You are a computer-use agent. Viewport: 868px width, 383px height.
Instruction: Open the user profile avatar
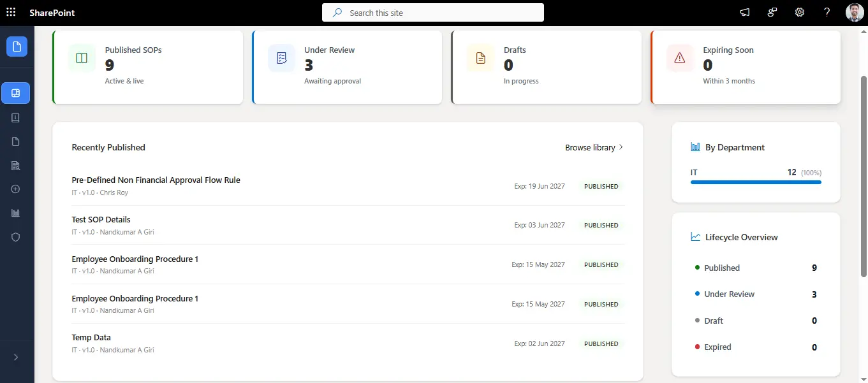[x=855, y=12]
